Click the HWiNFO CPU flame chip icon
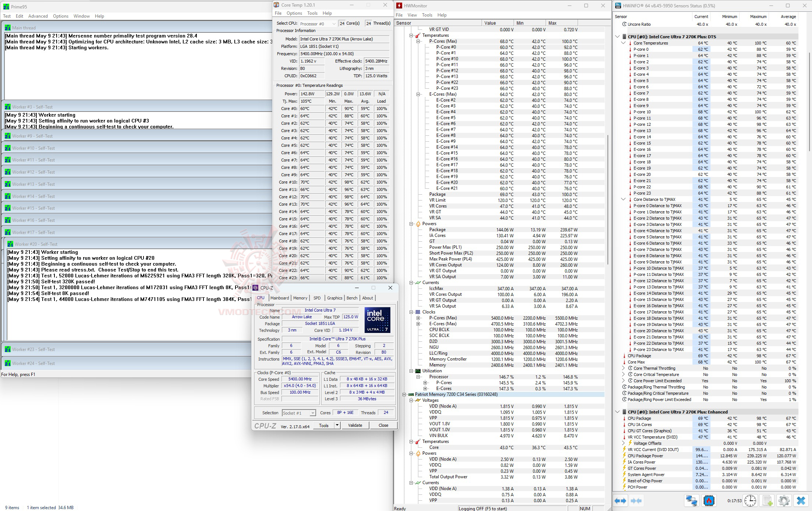The width and height of the screenshot is (812, 511). (x=709, y=501)
